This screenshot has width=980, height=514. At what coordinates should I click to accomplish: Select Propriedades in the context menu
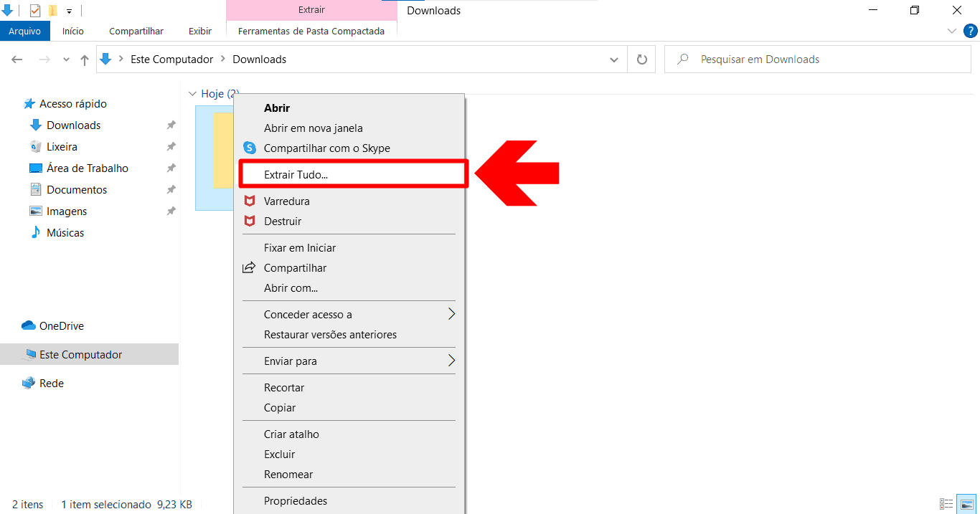pos(296,501)
